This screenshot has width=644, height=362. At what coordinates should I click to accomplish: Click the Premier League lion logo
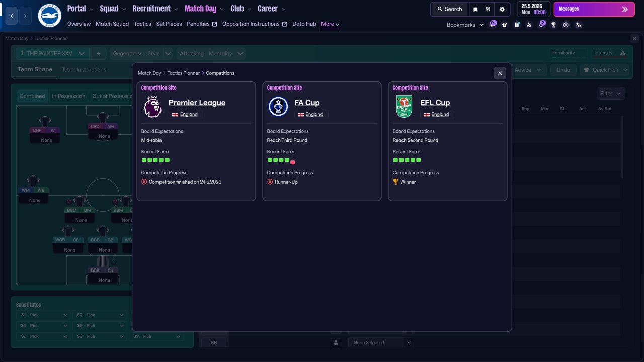(152, 107)
